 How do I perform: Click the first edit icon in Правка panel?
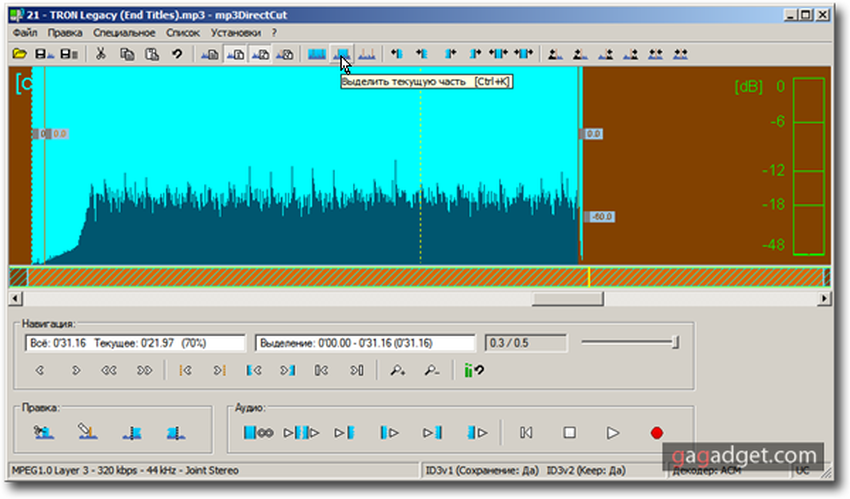(43, 433)
